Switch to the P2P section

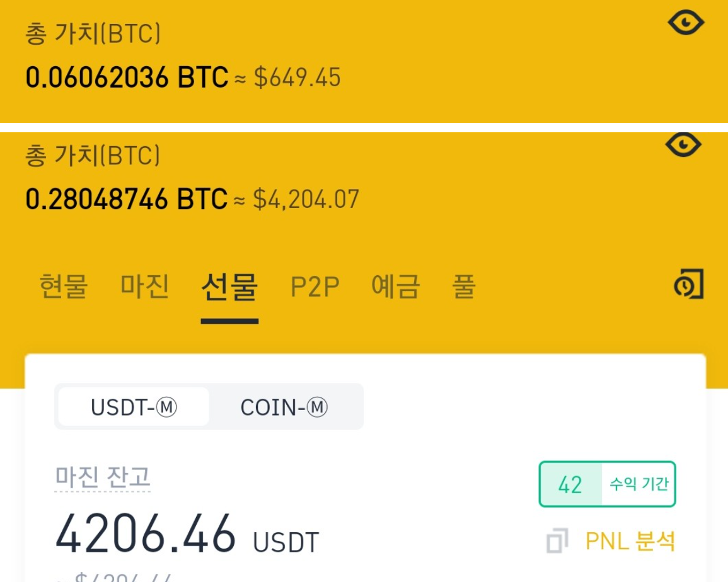click(316, 287)
